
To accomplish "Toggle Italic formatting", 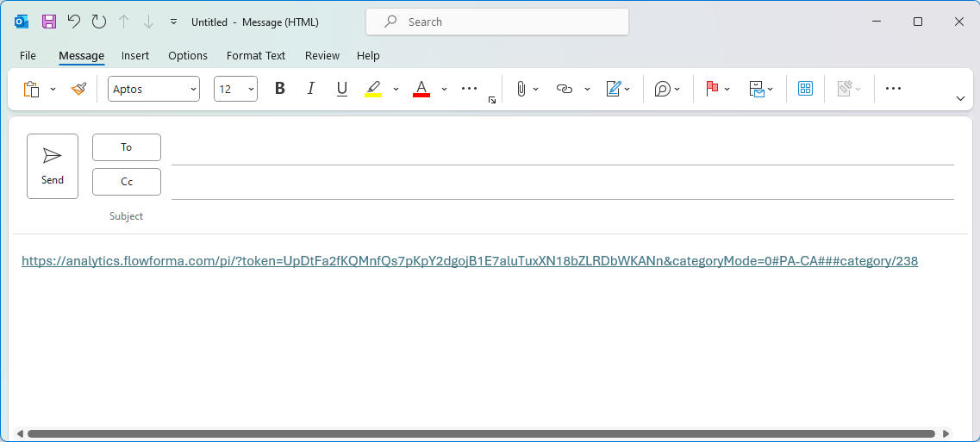I will (310, 89).
